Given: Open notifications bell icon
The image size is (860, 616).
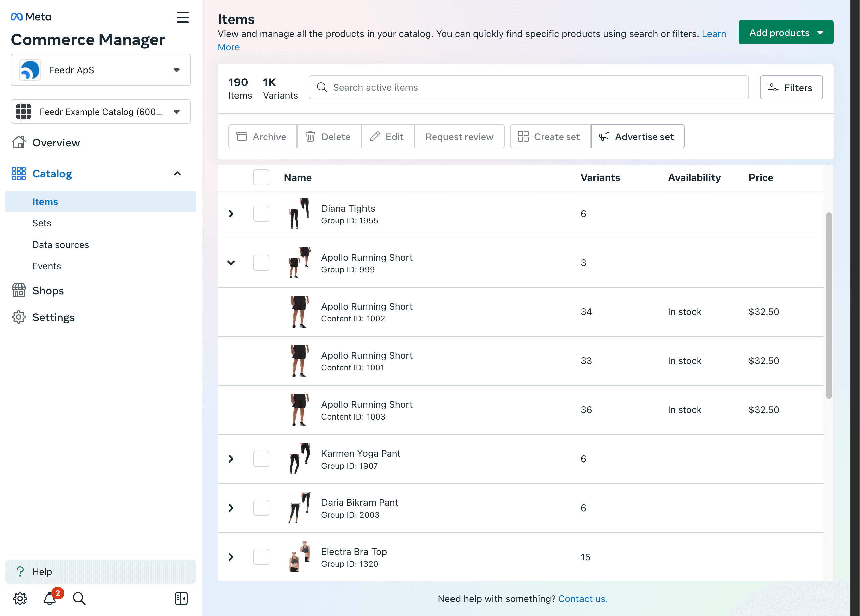Looking at the screenshot, I should click(50, 598).
